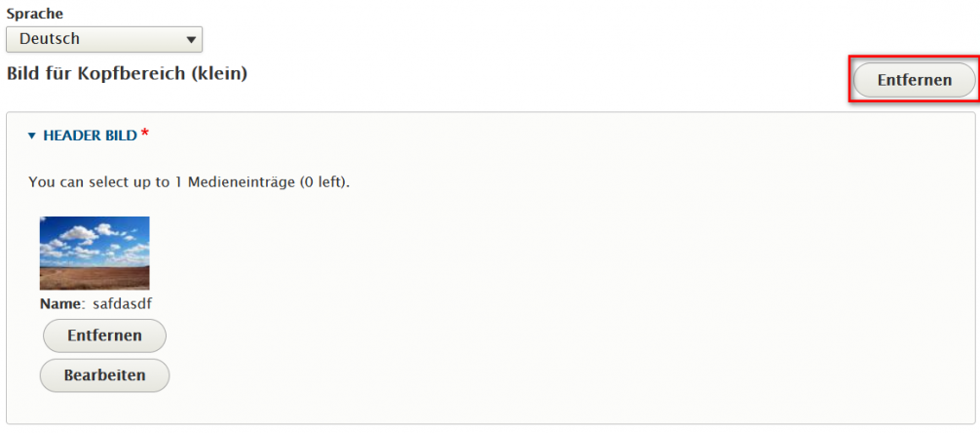
Task: Click the Medieneinträge selection limit text
Action: point(189,182)
